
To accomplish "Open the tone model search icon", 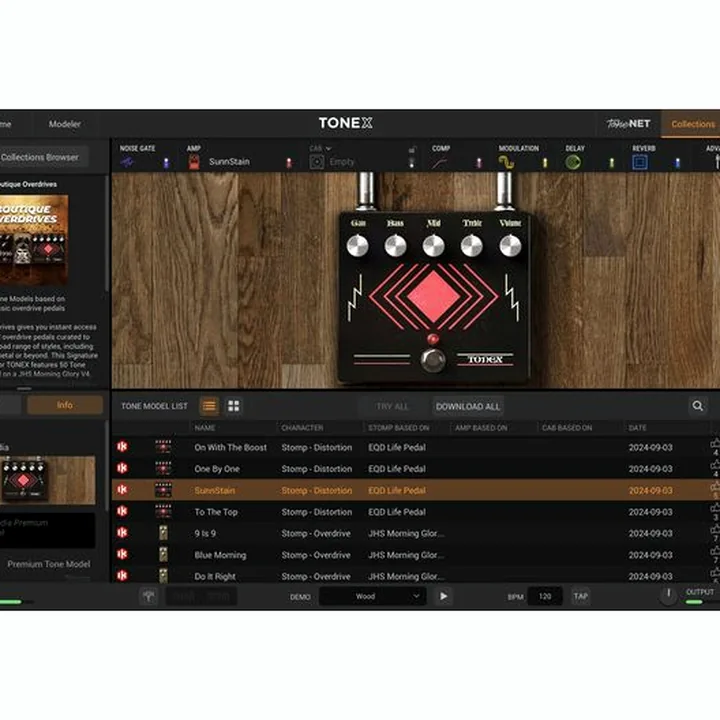I will [698, 406].
